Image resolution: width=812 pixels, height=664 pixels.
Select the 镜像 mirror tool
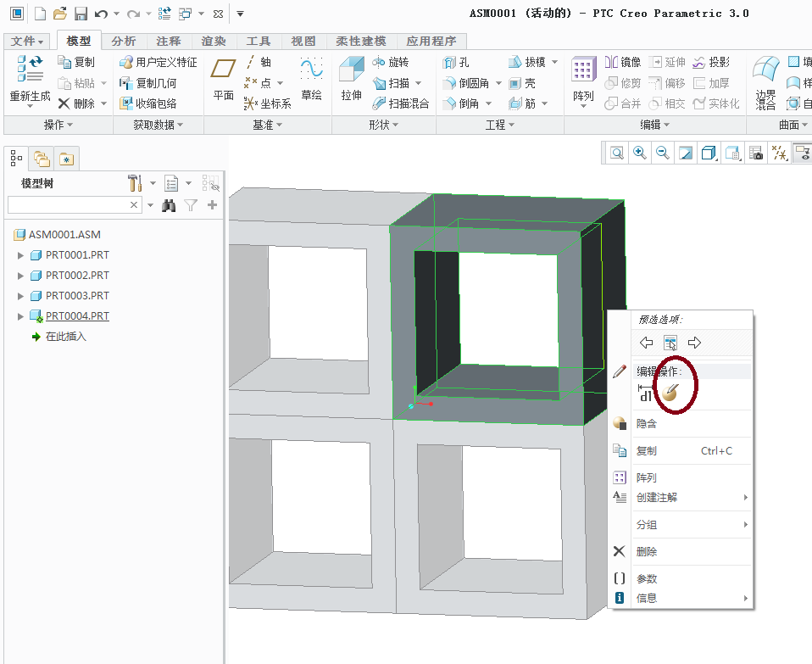(x=623, y=62)
